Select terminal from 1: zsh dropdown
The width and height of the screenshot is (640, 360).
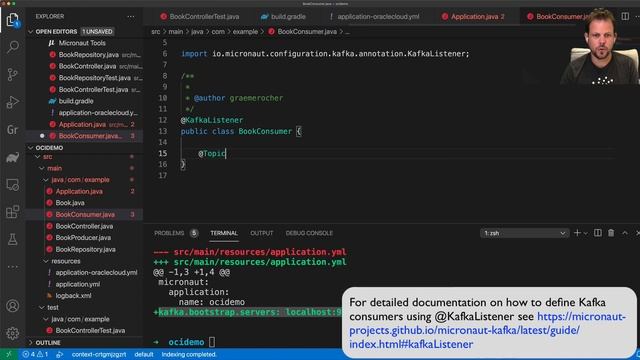524,233
